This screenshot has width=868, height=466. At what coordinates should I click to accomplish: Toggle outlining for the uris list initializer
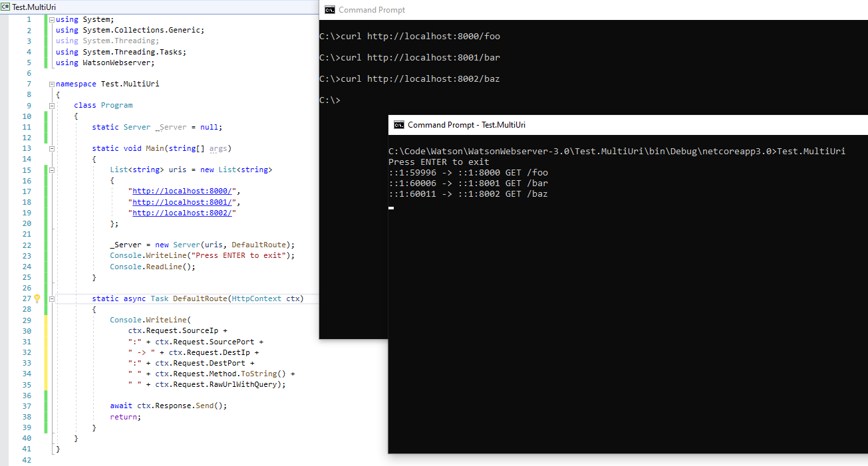(52, 170)
